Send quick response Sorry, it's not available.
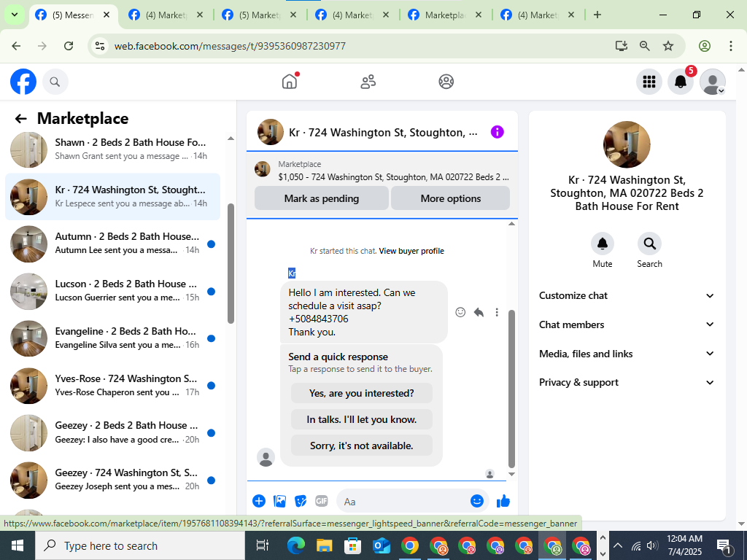747x560 pixels. (362, 446)
